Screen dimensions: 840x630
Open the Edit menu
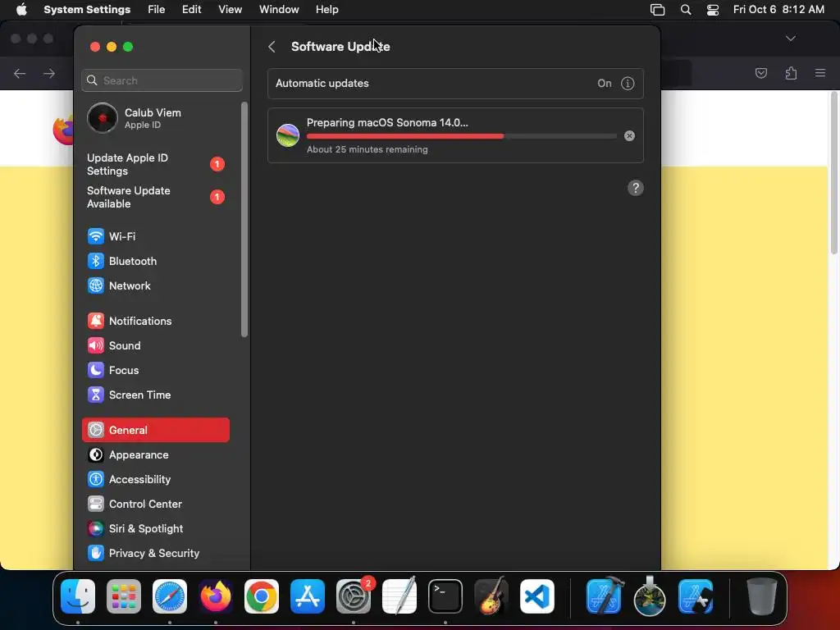tap(191, 10)
